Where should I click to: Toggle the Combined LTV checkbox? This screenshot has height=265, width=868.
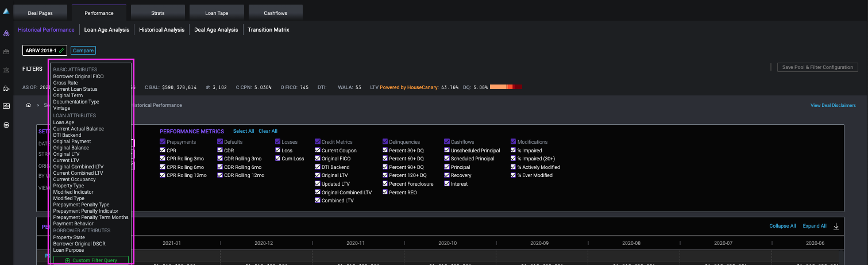pyautogui.click(x=317, y=201)
